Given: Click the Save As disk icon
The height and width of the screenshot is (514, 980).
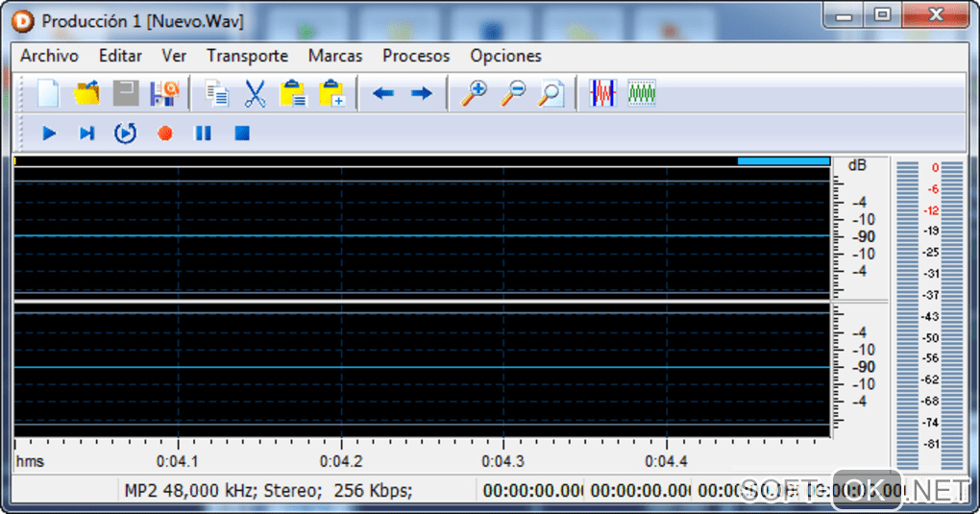Looking at the screenshot, I should pos(164,94).
